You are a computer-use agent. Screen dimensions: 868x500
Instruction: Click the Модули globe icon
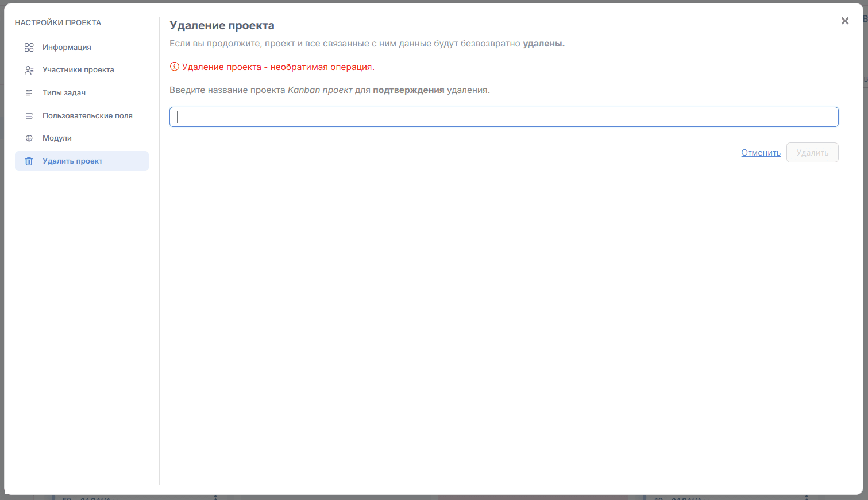click(x=29, y=138)
